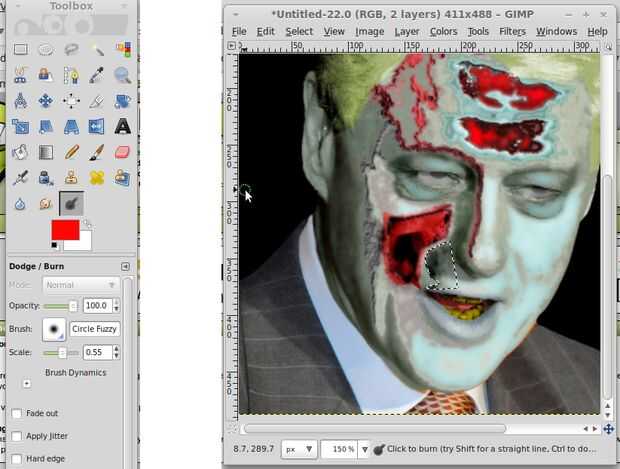Select the Flip tool
This screenshot has height=469, width=620.
point(97,127)
